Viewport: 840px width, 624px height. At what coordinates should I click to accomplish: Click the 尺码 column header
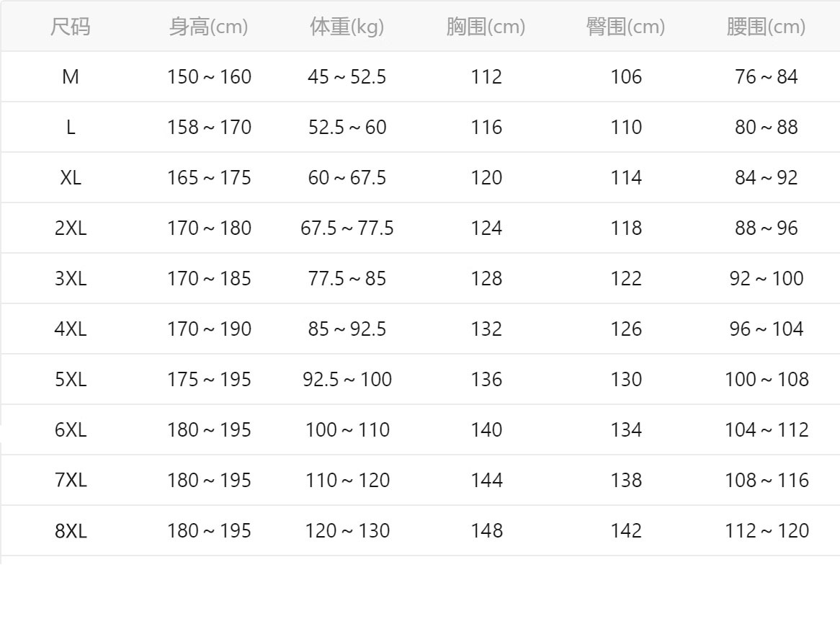click(x=70, y=27)
